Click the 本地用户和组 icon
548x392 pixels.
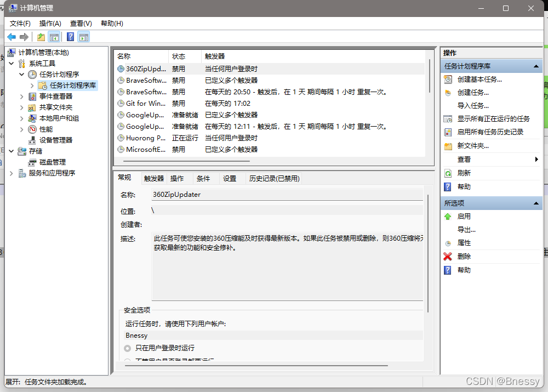pos(32,118)
